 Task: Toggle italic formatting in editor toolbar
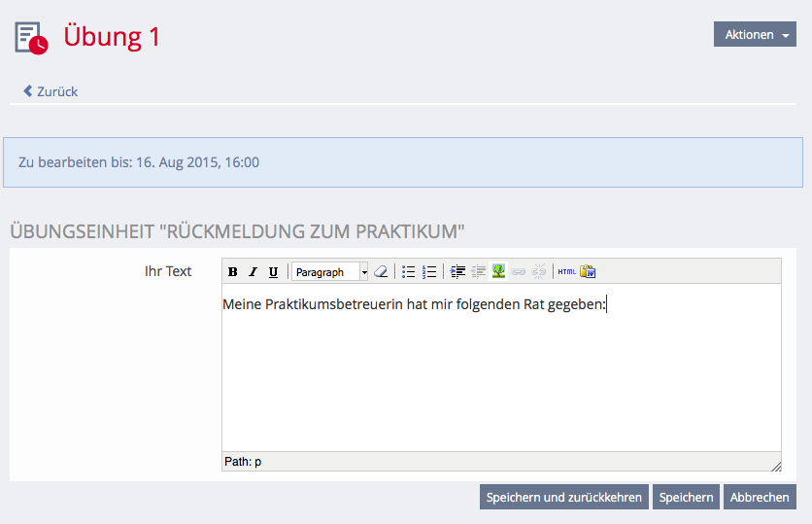pos(253,271)
